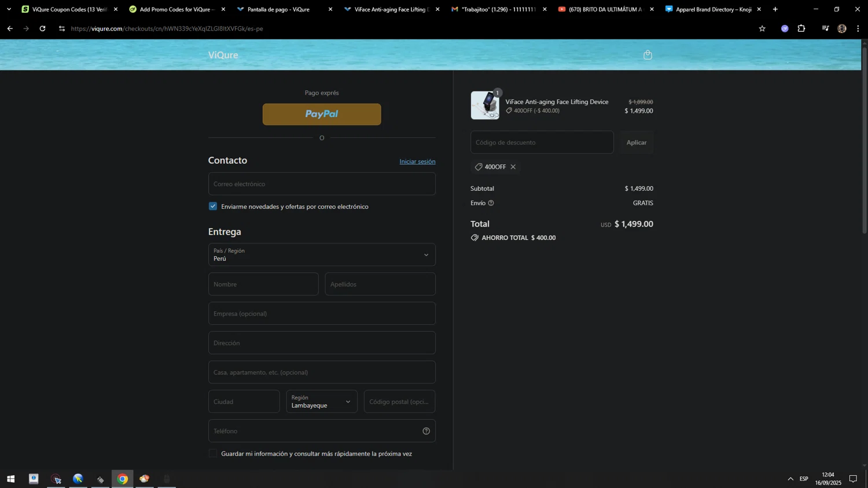Image resolution: width=868 pixels, height=488 pixels.
Task: Click into the Apellidos field
Action: 380,284
